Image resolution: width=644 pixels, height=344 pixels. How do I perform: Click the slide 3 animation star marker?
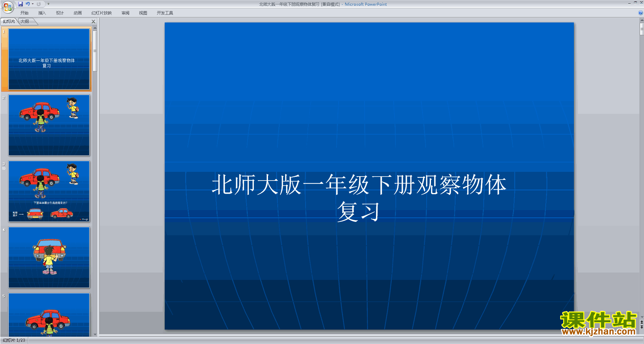(x=4, y=168)
